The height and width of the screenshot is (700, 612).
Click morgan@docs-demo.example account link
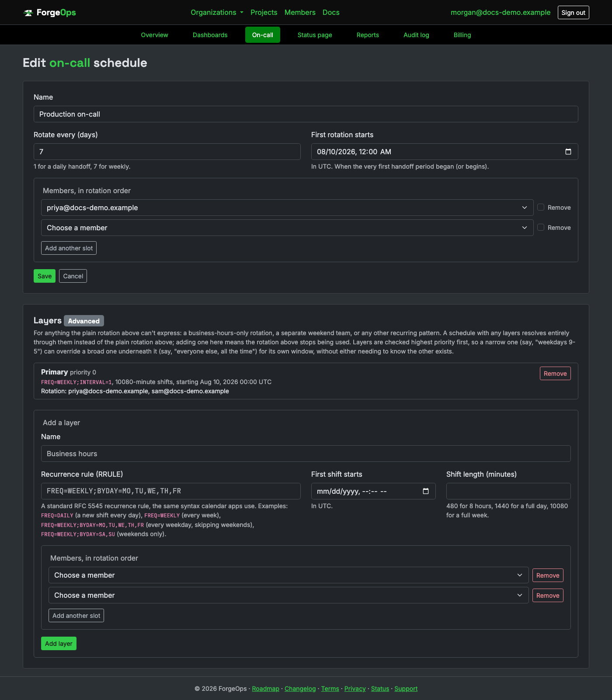501,12
